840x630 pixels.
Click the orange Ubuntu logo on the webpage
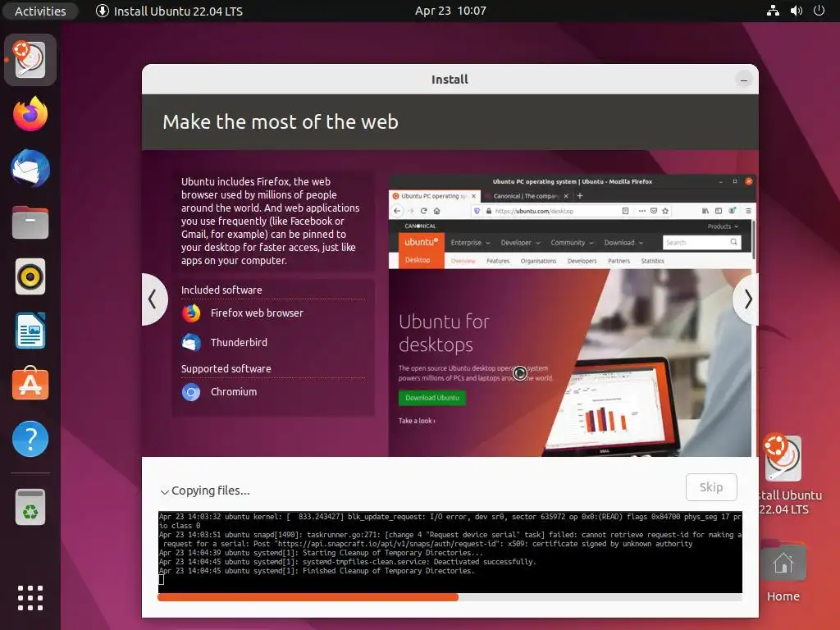(x=421, y=251)
